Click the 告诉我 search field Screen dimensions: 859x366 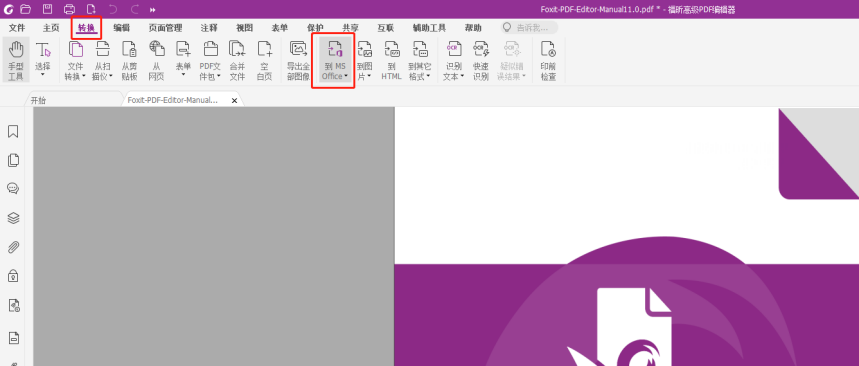pyautogui.click(x=529, y=27)
